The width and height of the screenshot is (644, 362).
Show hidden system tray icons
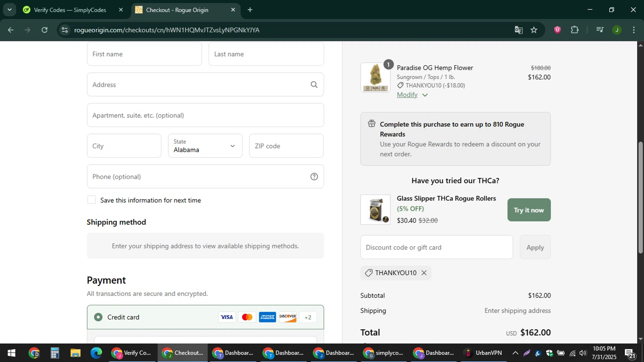tap(515, 353)
